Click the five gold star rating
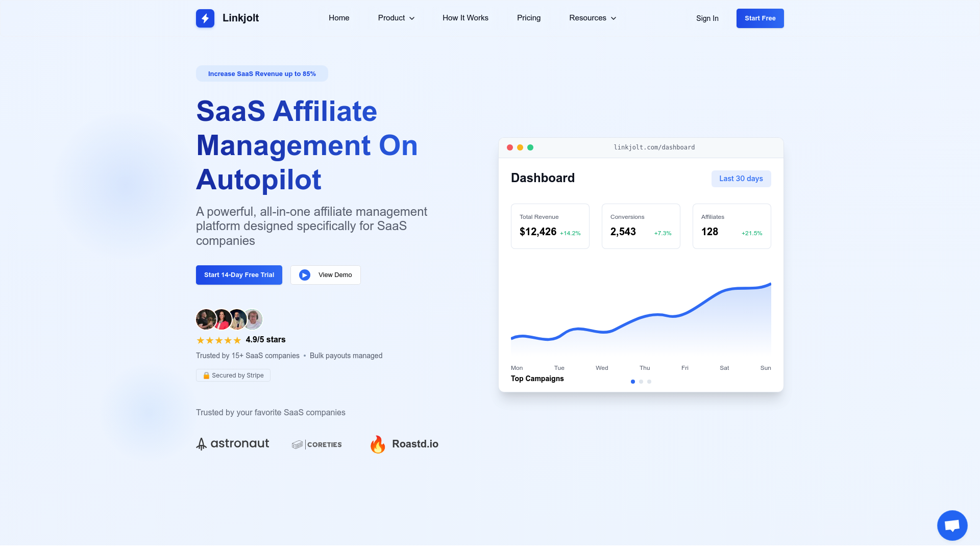This screenshot has height=551, width=980. (218, 340)
